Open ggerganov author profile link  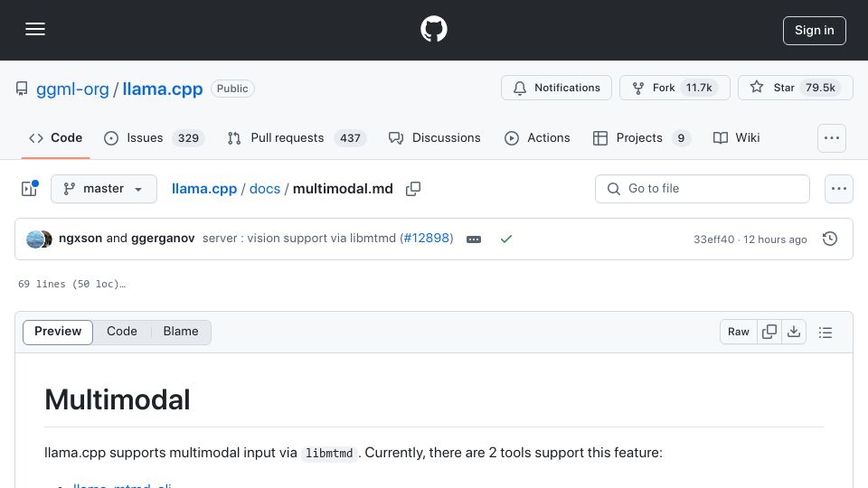163,239
